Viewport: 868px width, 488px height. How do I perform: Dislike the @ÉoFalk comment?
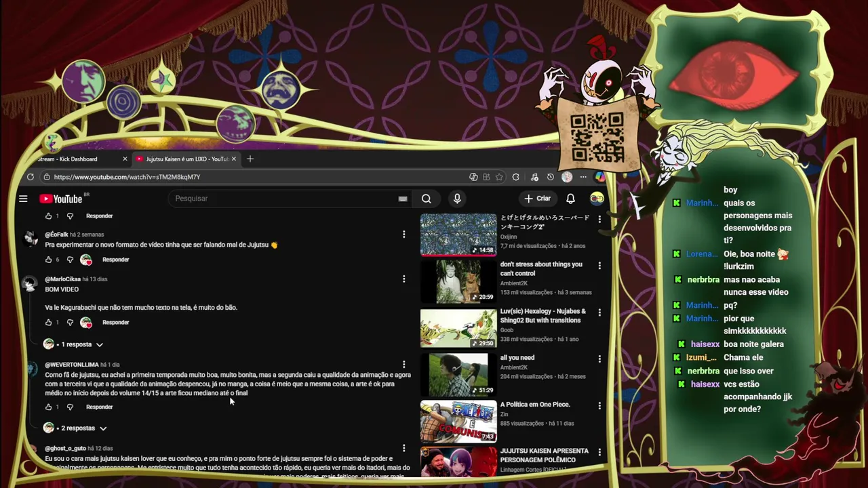(x=70, y=260)
